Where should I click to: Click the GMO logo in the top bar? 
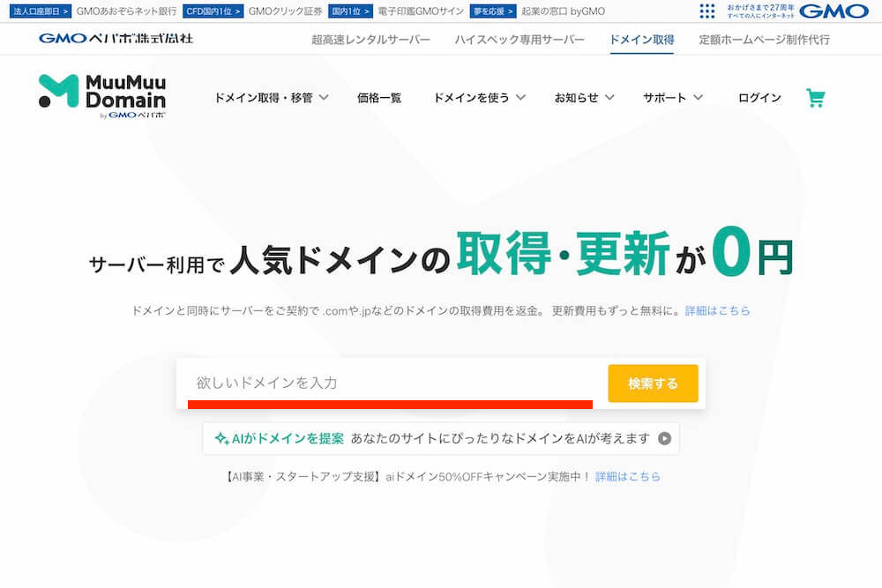(x=836, y=11)
